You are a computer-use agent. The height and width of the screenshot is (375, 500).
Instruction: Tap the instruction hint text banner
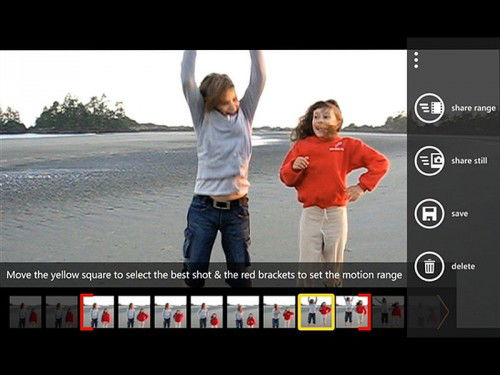coord(204,275)
